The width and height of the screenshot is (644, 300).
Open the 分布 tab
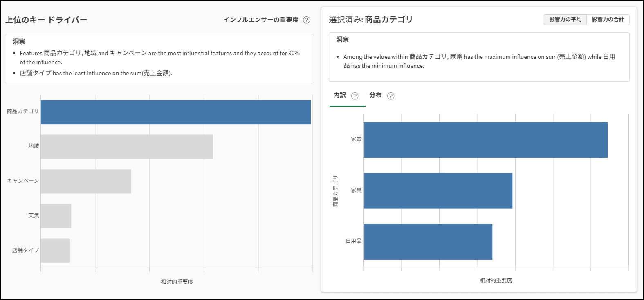375,95
